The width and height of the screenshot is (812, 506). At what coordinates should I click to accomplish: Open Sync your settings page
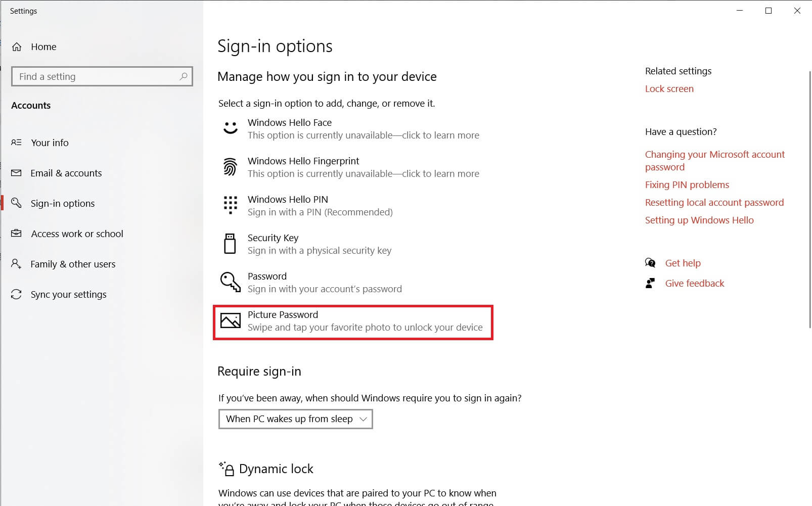[69, 294]
